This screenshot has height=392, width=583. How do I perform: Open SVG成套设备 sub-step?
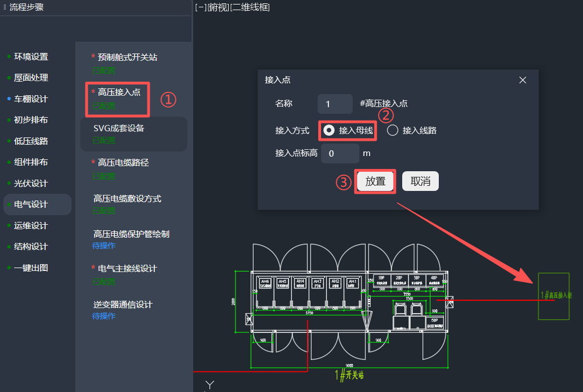point(119,128)
